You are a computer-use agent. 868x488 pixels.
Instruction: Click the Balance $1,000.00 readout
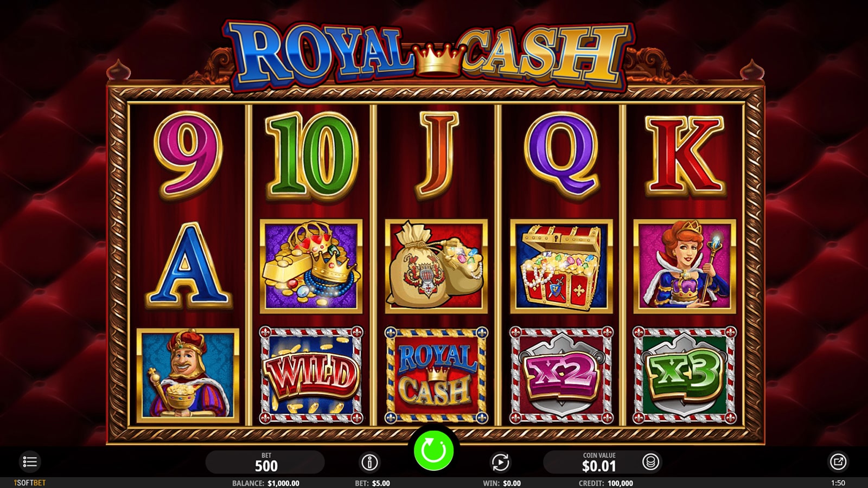tap(266, 483)
